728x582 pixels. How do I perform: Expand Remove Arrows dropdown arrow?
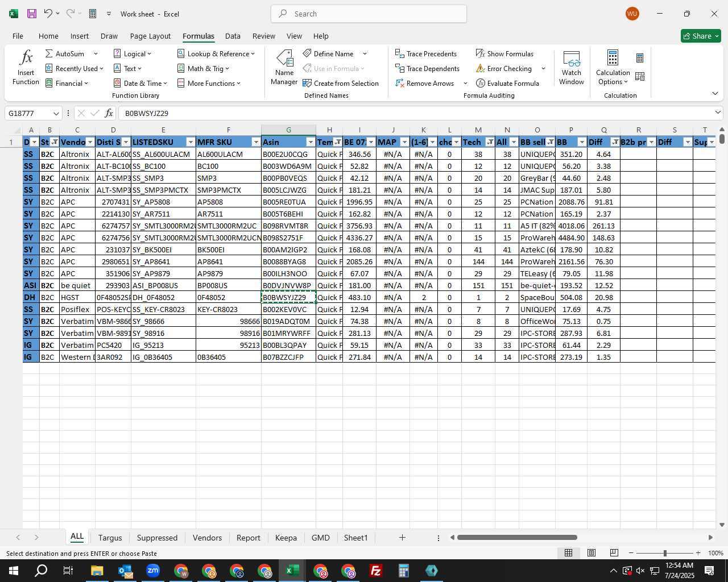465,83
